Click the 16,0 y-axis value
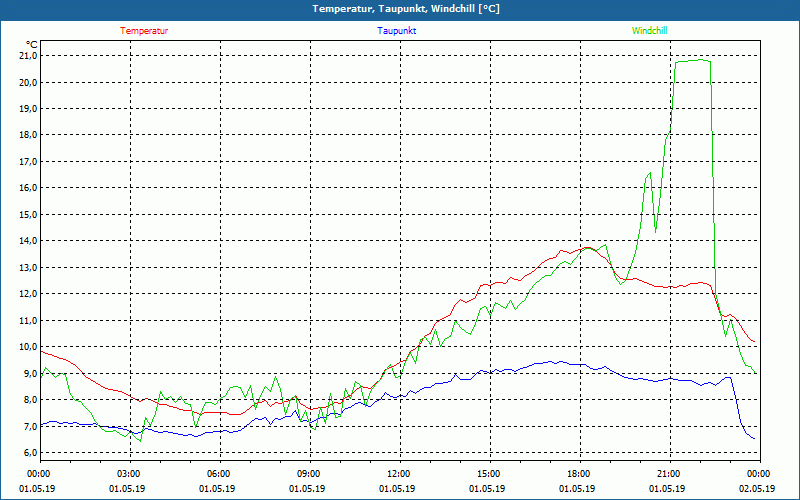The width and height of the screenshot is (800, 500). click(x=28, y=188)
